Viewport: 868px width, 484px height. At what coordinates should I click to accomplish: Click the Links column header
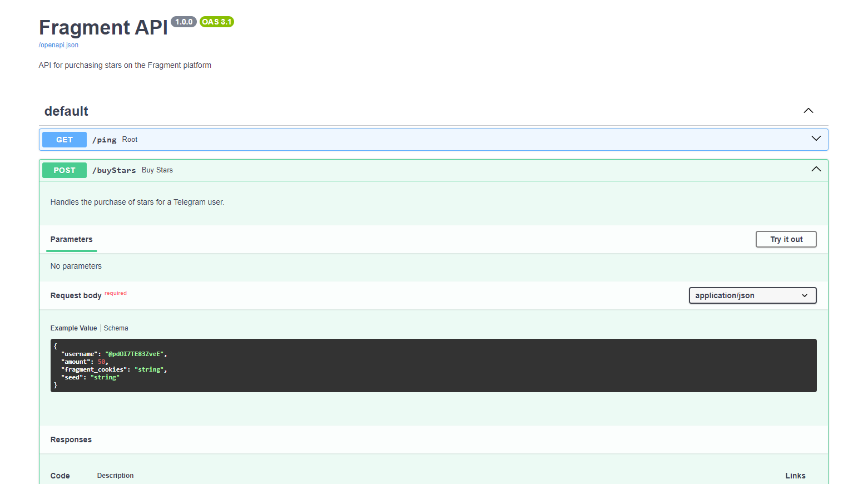[x=795, y=476]
